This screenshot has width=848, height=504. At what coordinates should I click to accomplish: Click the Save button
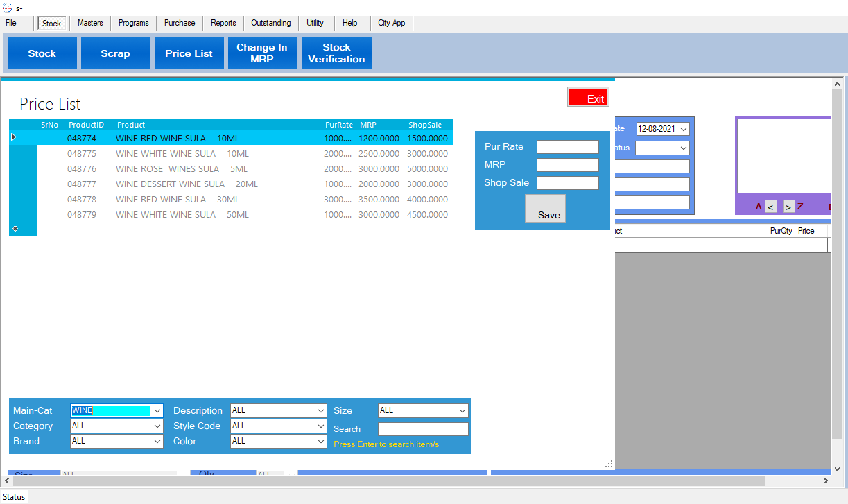[545, 209]
